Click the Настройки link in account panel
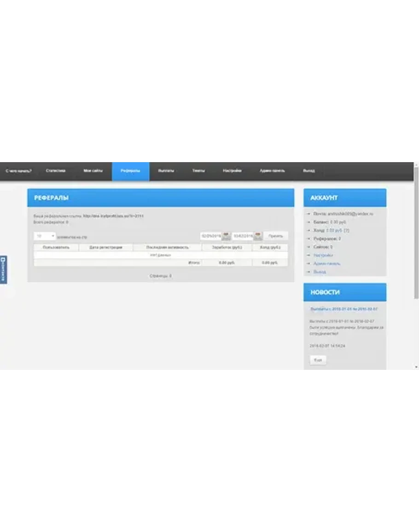 (x=323, y=255)
